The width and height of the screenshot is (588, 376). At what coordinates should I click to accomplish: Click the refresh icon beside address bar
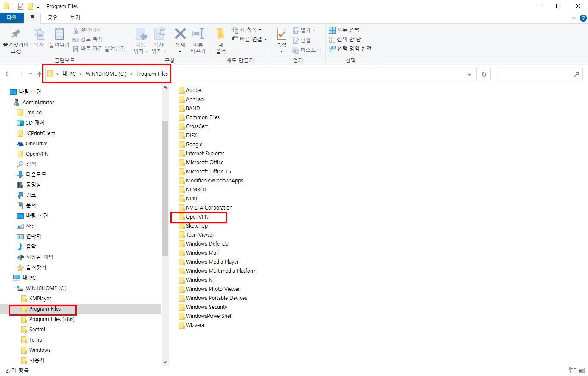(484, 74)
